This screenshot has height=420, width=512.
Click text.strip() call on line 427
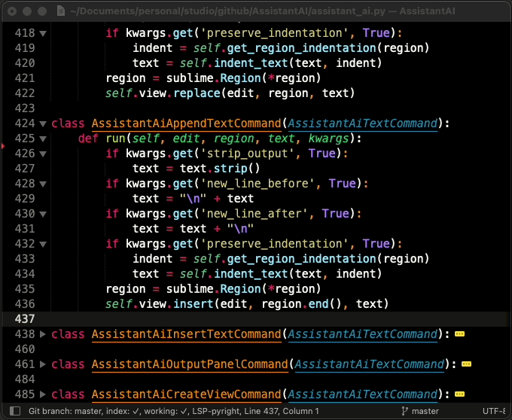tap(220, 169)
